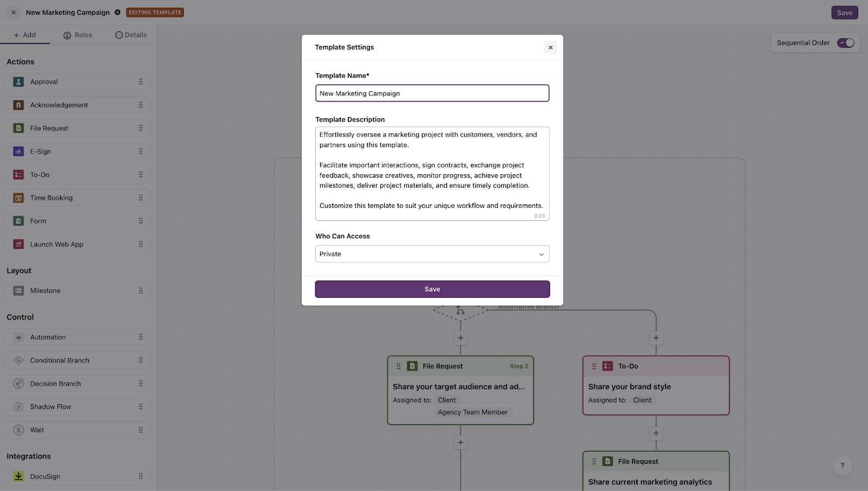
Task: Switch to the Roles tab
Action: click(78, 35)
